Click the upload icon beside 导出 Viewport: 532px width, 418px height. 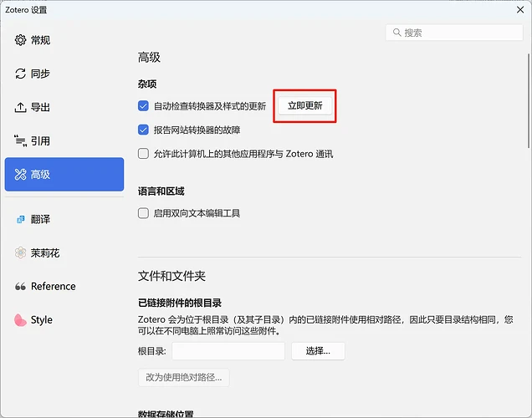[x=20, y=108]
